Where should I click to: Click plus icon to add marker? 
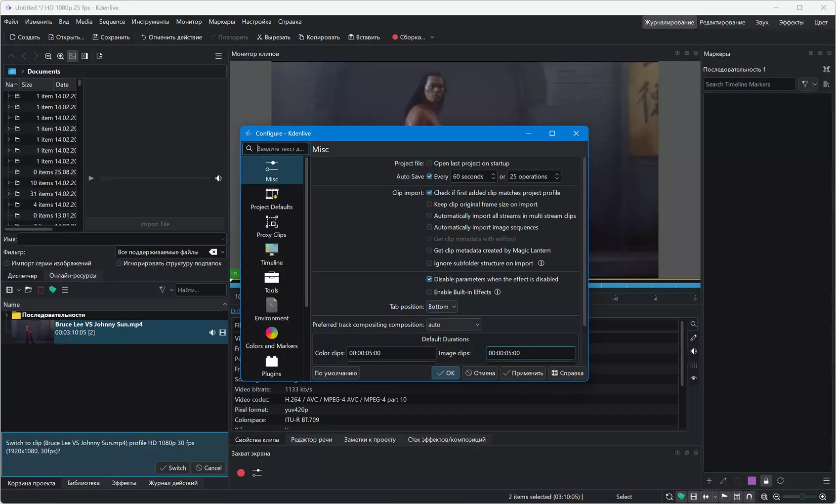point(709,481)
